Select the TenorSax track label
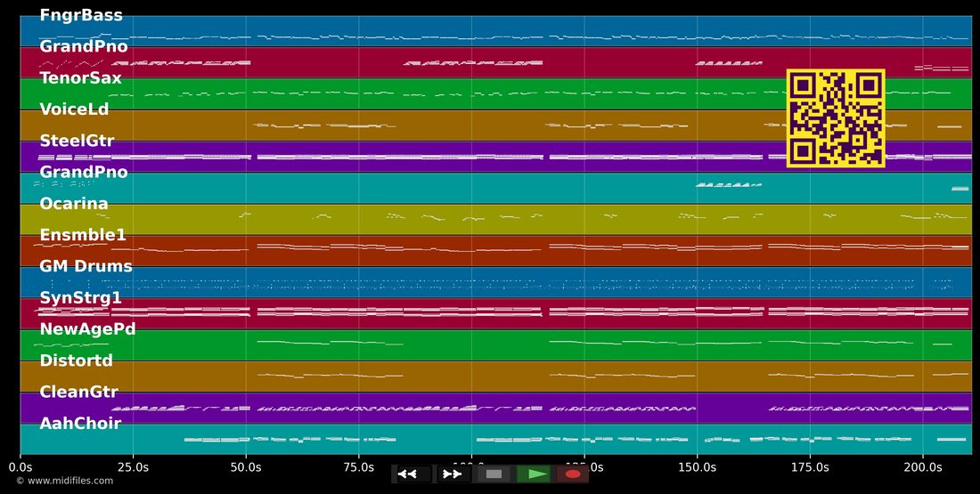Viewport: 980px width, 494px height. 80,78
